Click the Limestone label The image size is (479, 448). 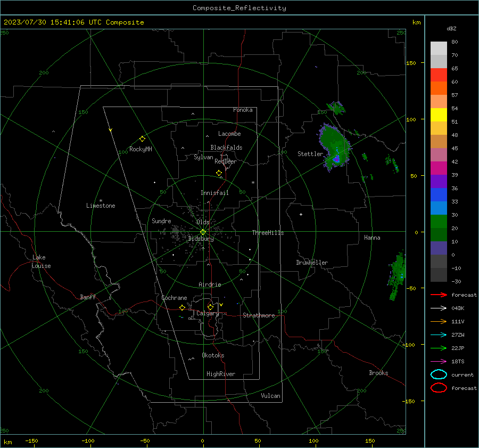[101, 206]
